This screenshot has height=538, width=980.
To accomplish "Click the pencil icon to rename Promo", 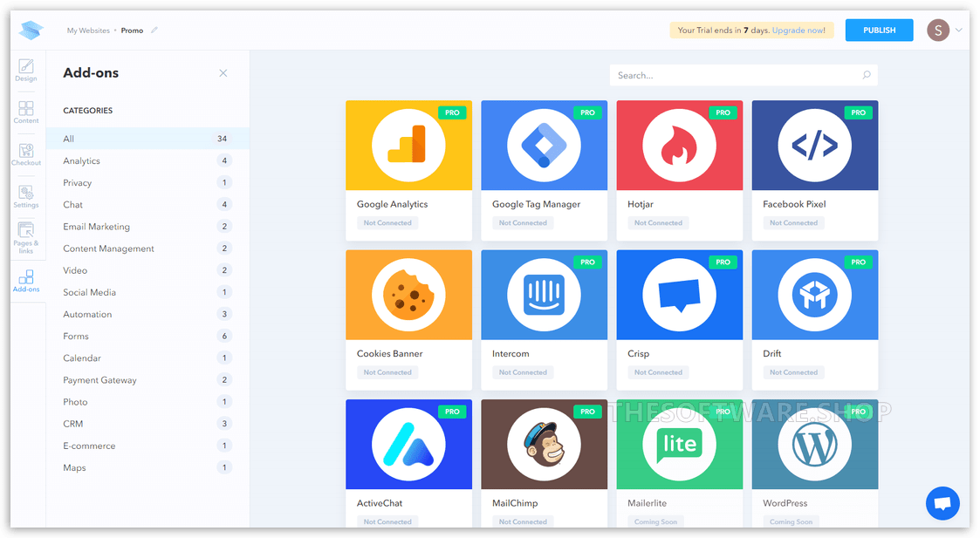I will click(x=154, y=30).
